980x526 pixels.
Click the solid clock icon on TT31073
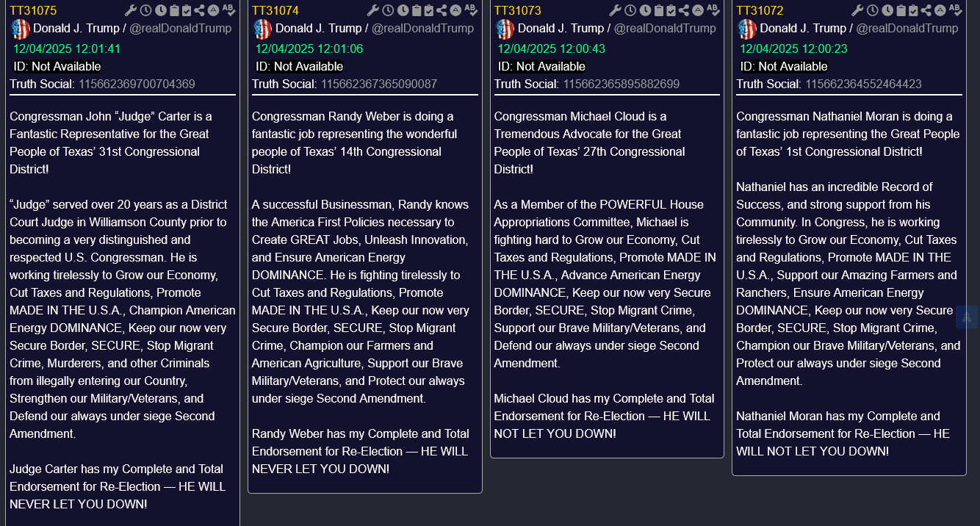click(645, 10)
